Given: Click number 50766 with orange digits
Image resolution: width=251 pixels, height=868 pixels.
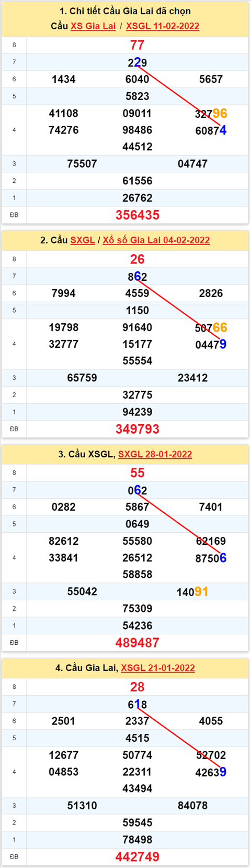Looking at the screenshot, I should [211, 328].
